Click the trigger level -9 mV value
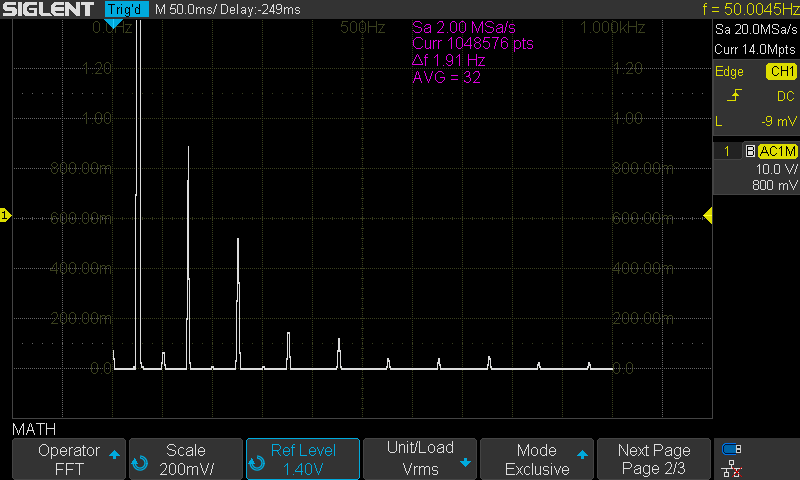 click(x=779, y=121)
